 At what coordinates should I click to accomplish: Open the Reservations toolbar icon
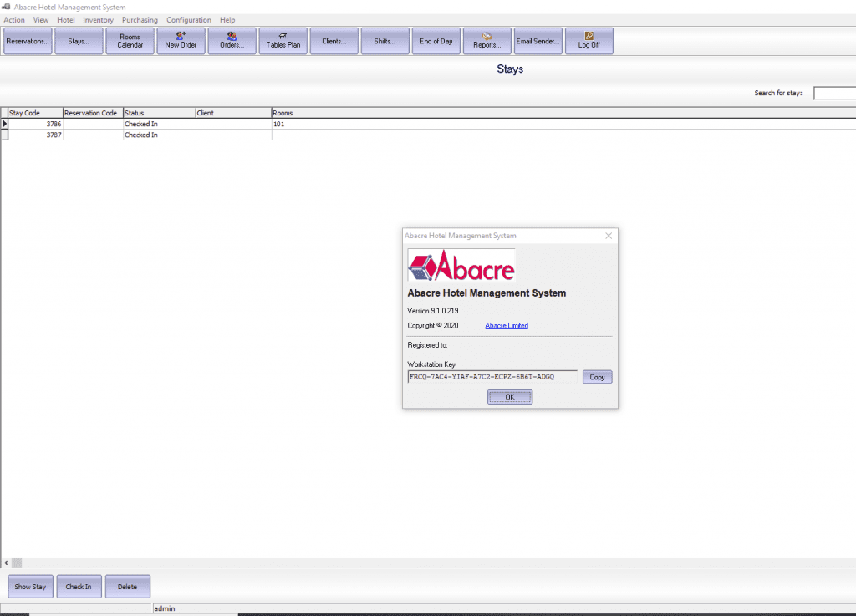[27, 40]
